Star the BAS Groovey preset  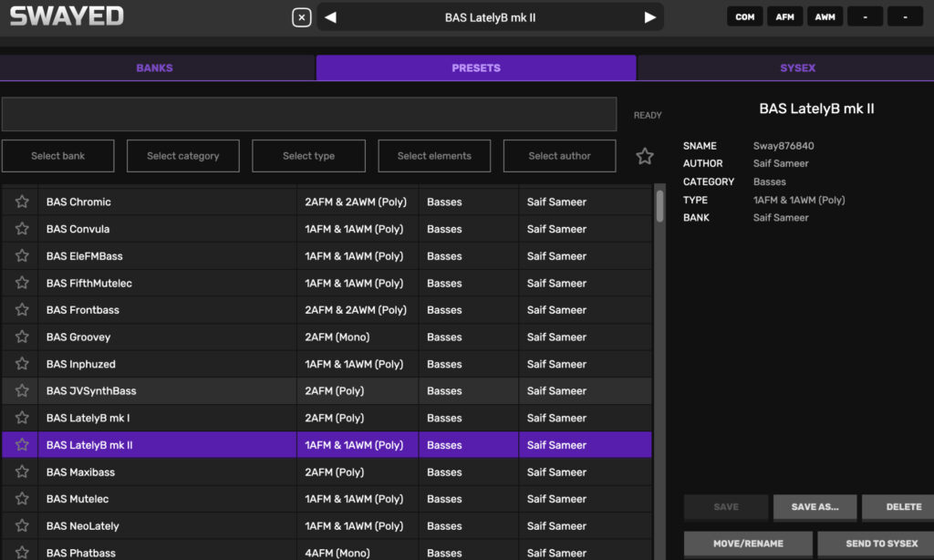point(22,337)
